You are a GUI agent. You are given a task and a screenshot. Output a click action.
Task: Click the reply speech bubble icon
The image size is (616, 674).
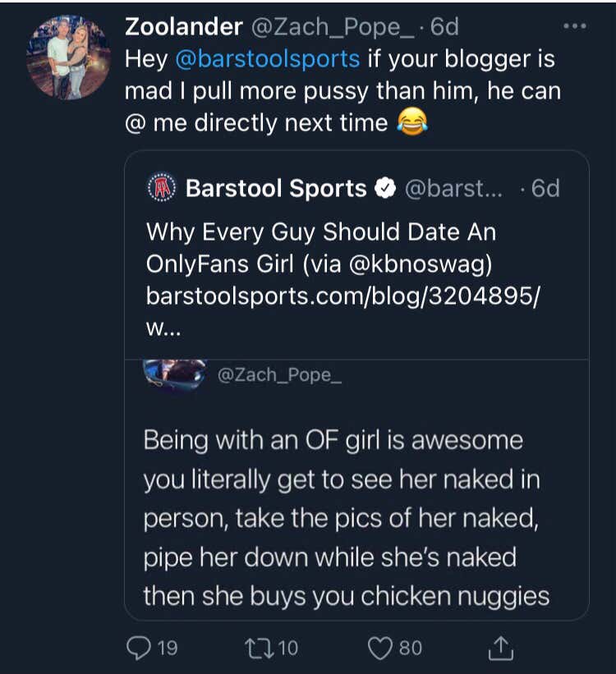(139, 648)
